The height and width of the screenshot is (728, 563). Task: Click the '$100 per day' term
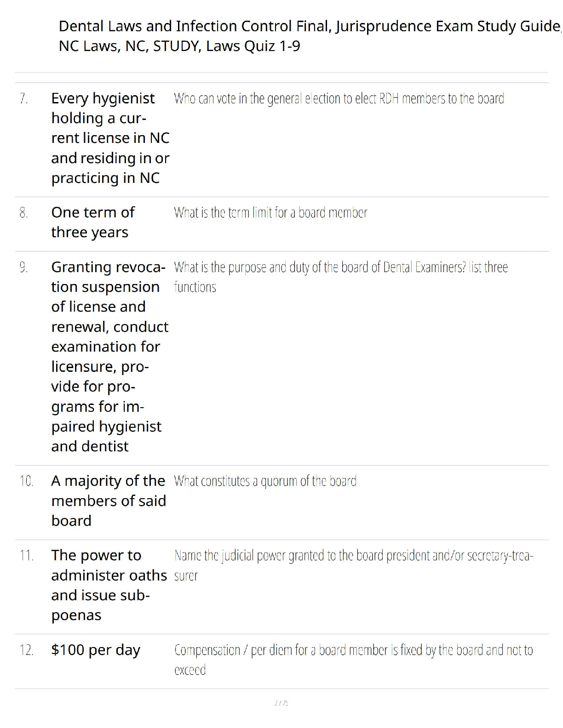coord(96,650)
